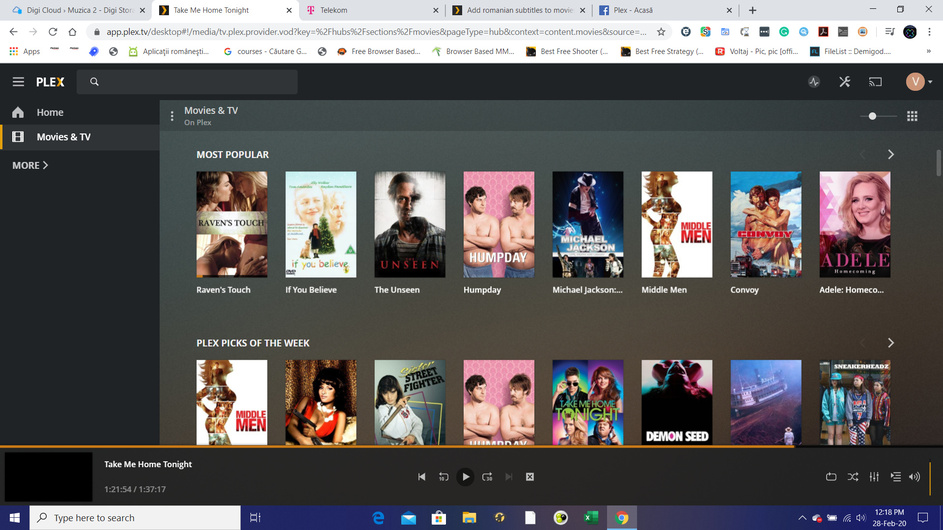The image size is (943, 530).
Task: Open File Explorer from taskbar
Action: click(469, 517)
